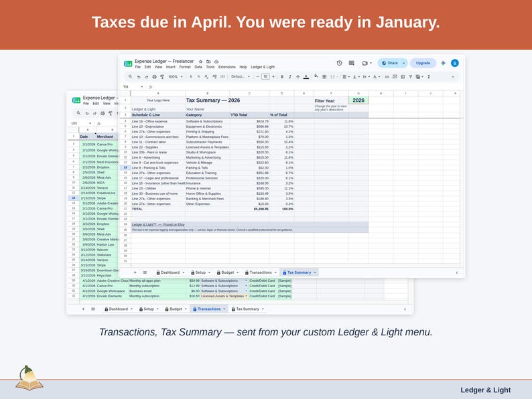Check cloud save status icon
The width and height of the screenshot is (532, 399).
click(x=216, y=62)
